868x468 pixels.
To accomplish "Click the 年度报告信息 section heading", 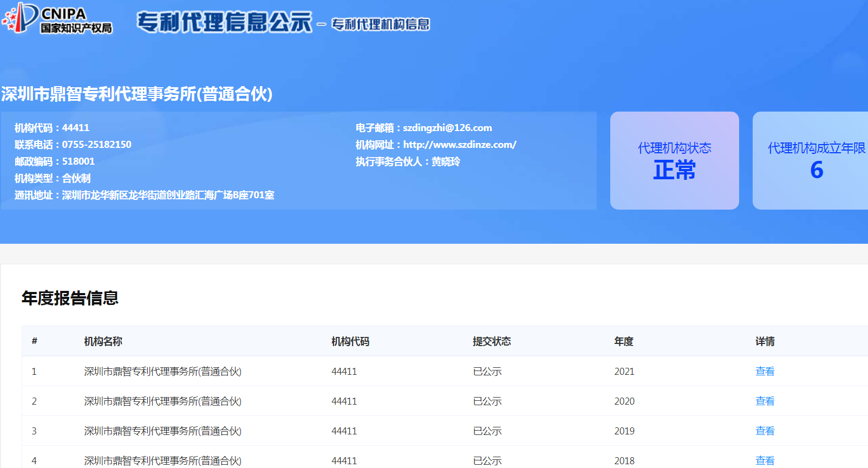I will (70, 298).
